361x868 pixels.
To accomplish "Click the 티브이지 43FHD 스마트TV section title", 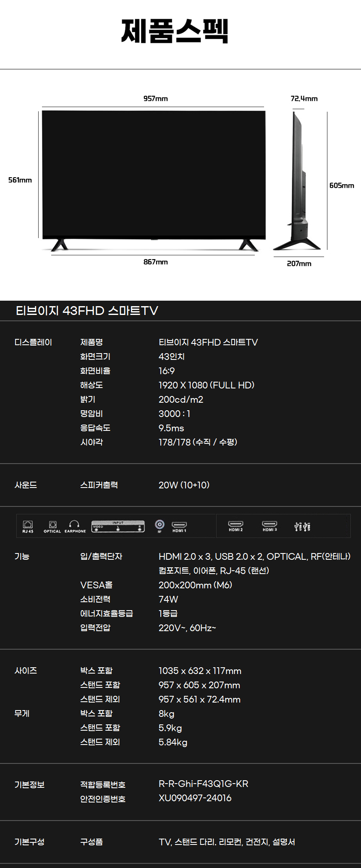I will pyautogui.click(x=87, y=311).
